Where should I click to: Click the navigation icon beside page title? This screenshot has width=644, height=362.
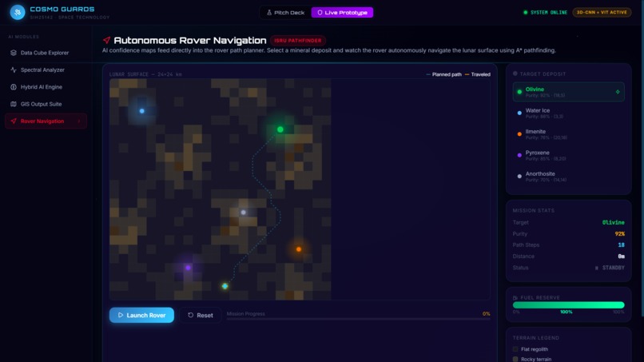click(x=106, y=40)
